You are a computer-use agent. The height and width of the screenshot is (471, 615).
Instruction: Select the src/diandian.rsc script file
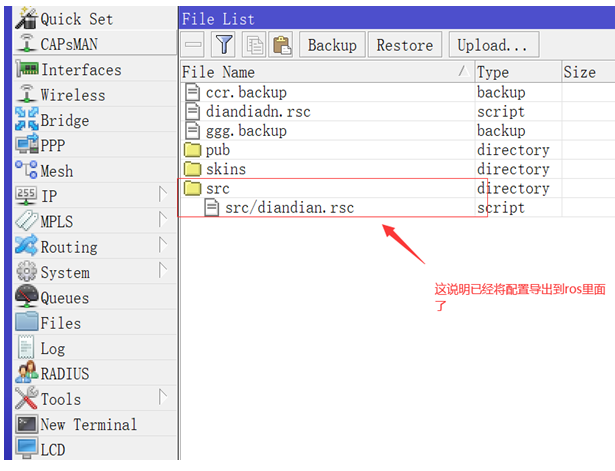pos(289,207)
